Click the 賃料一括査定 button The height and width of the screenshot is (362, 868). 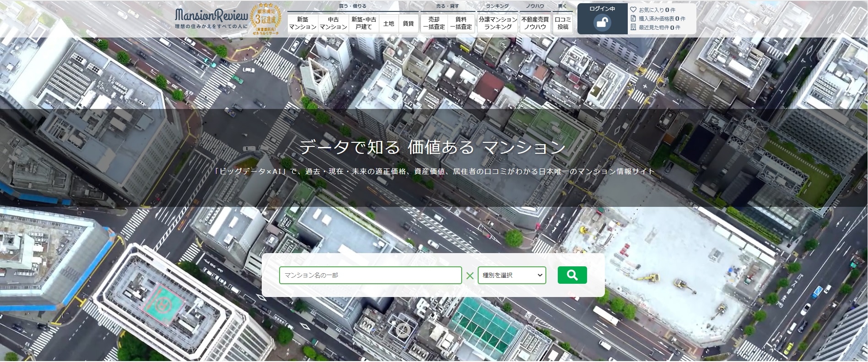click(x=461, y=23)
